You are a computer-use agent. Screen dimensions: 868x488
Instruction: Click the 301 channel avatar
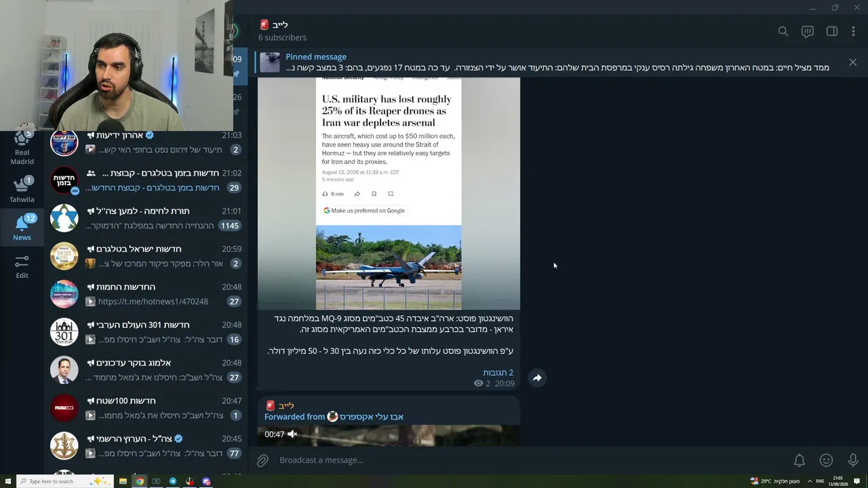[x=64, y=332]
